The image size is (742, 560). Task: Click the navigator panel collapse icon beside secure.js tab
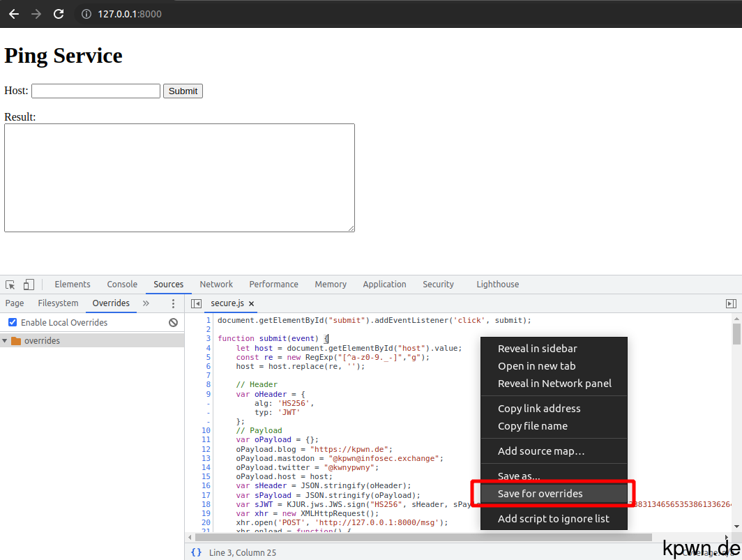pyautogui.click(x=197, y=303)
